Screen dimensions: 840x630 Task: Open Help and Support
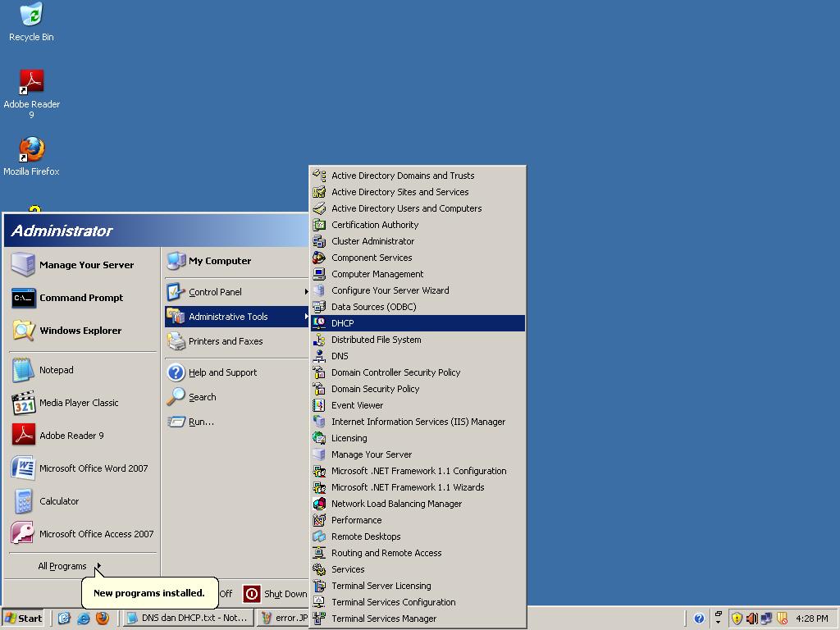tap(237, 372)
